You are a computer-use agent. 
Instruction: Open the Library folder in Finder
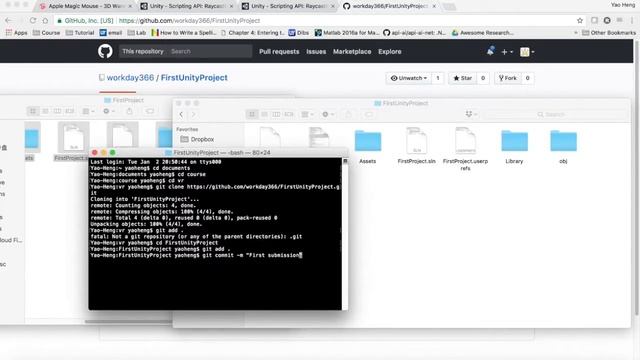(514, 147)
